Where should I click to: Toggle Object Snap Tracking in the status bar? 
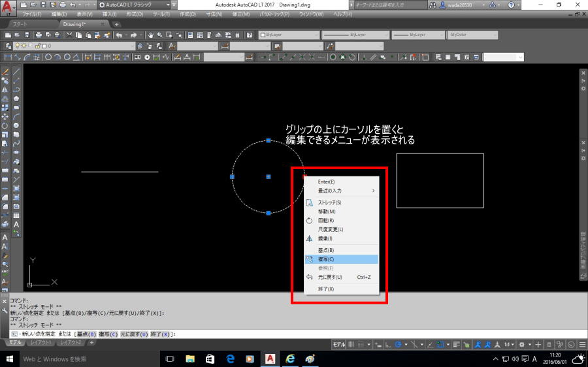tap(431, 344)
